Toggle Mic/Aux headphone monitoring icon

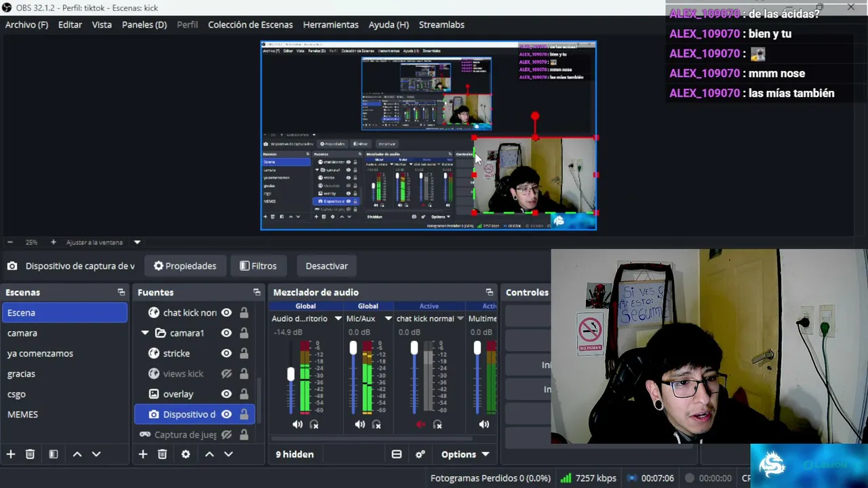(x=376, y=424)
